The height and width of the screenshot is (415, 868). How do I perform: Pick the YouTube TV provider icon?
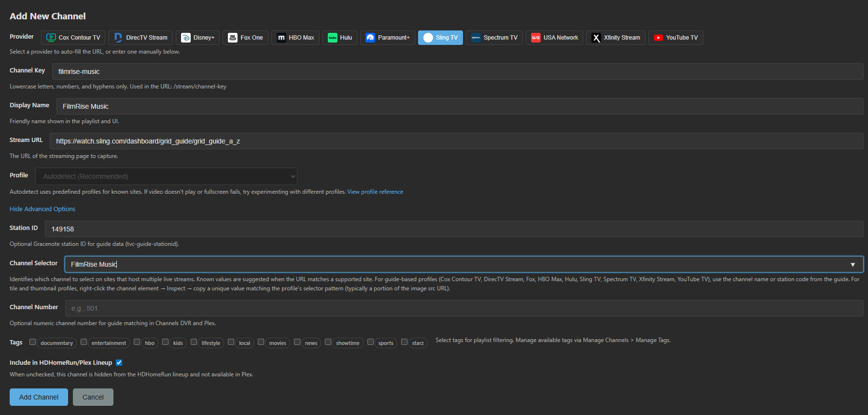[x=658, y=38]
